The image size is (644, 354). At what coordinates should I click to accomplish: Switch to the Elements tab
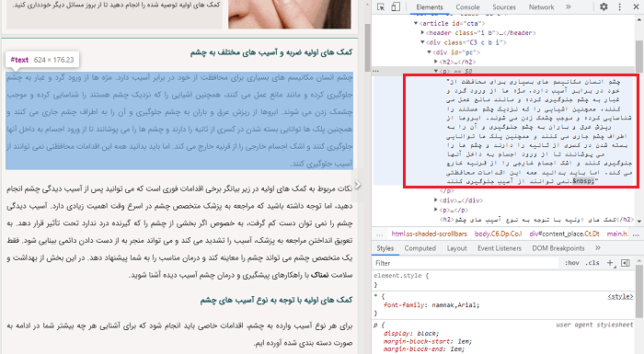430,7
